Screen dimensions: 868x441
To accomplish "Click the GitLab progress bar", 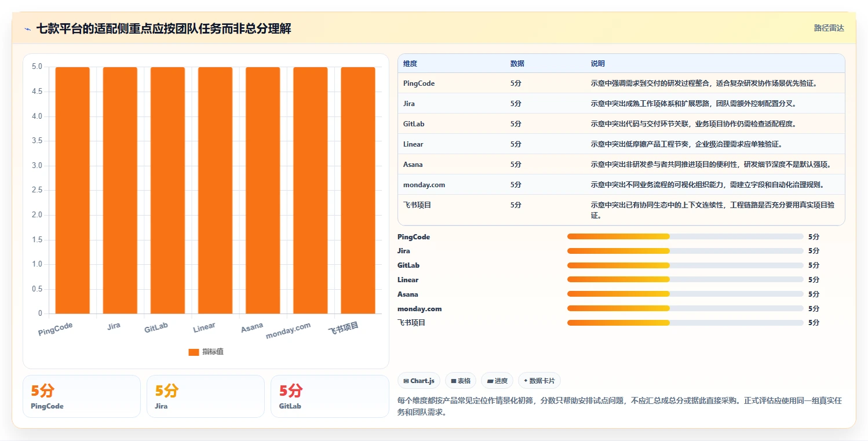I will pos(685,265).
